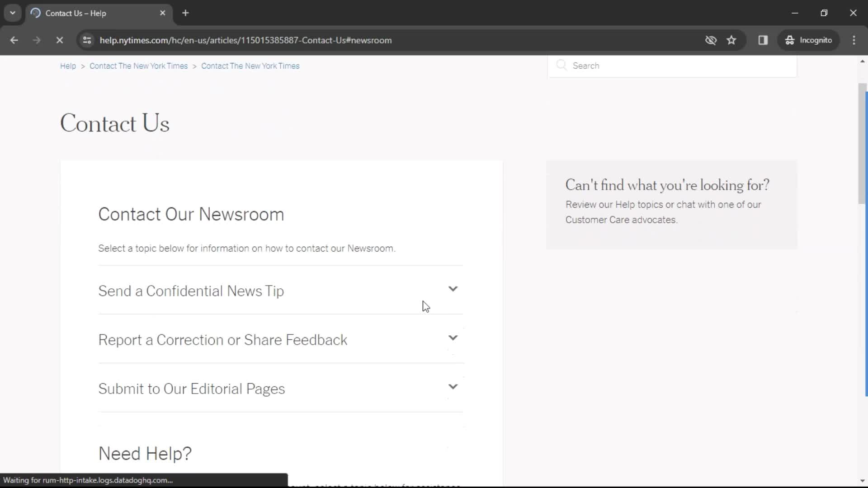Click the browser menu three-dots icon
The width and height of the screenshot is (868, 488).
click(857, 40)
